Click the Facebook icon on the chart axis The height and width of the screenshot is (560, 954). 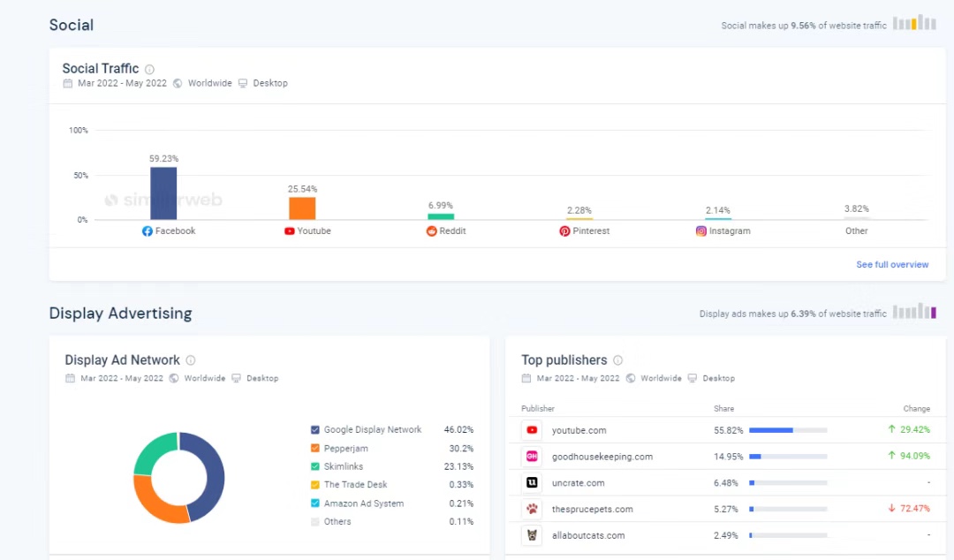148,231
